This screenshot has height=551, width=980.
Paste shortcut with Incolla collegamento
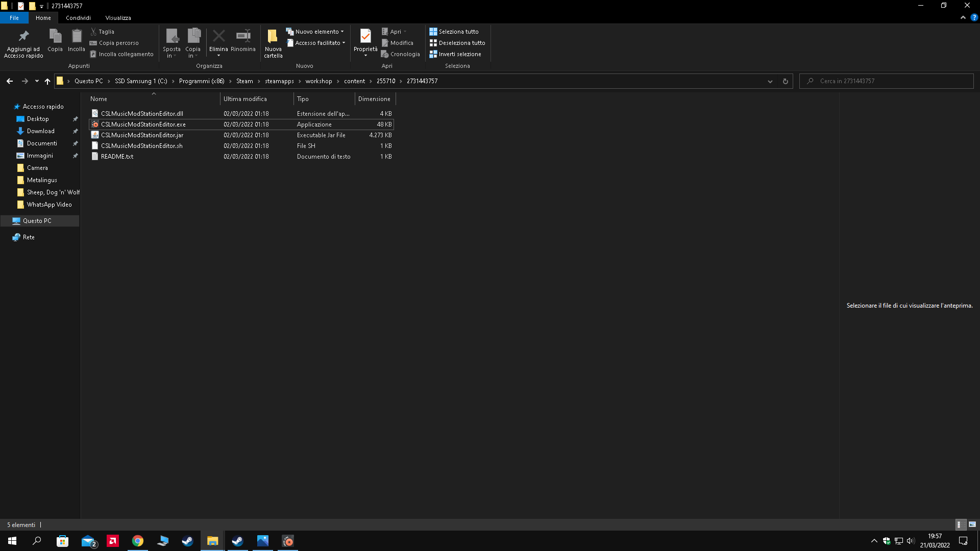121,54
